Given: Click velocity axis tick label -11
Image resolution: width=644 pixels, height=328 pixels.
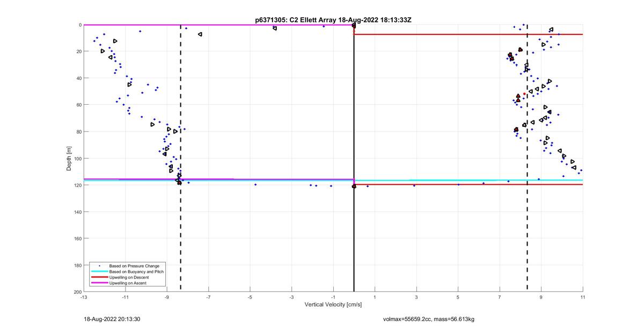Looking at the screenshot, I should coord(125,297).
